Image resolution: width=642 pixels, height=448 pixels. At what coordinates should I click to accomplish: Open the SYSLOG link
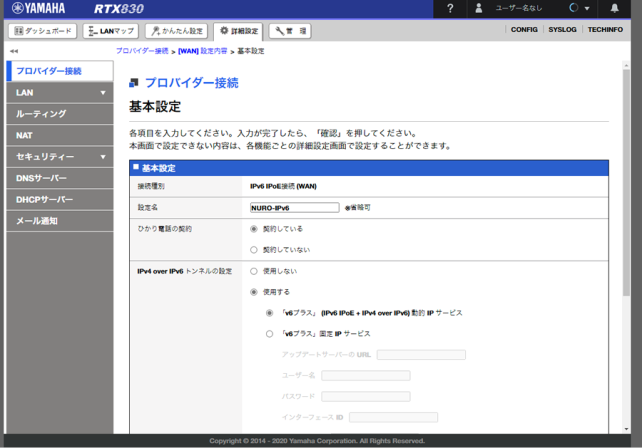click(x=562, y=30)
